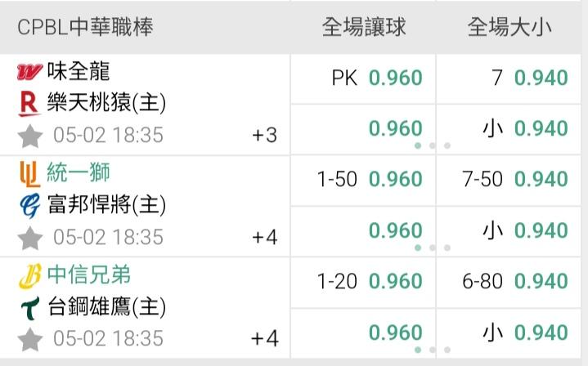
Task: Bet on PK 0.960 handicap for 味全龍
Action: 363,78
